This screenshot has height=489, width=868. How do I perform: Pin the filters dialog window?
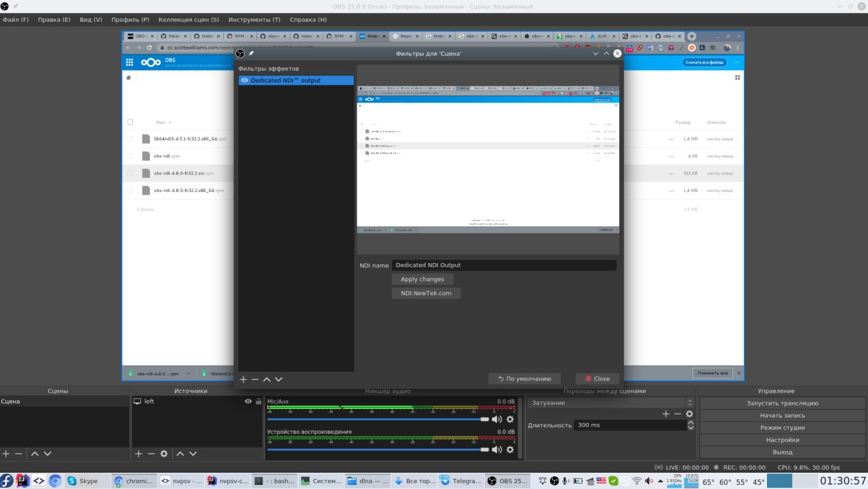click(x=251, y=53)
